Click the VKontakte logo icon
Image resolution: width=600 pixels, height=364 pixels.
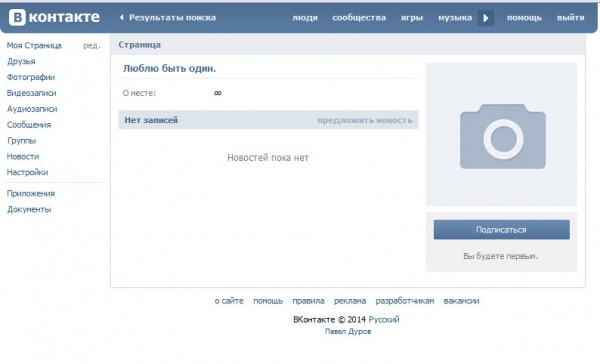click(x=17, y=18)
